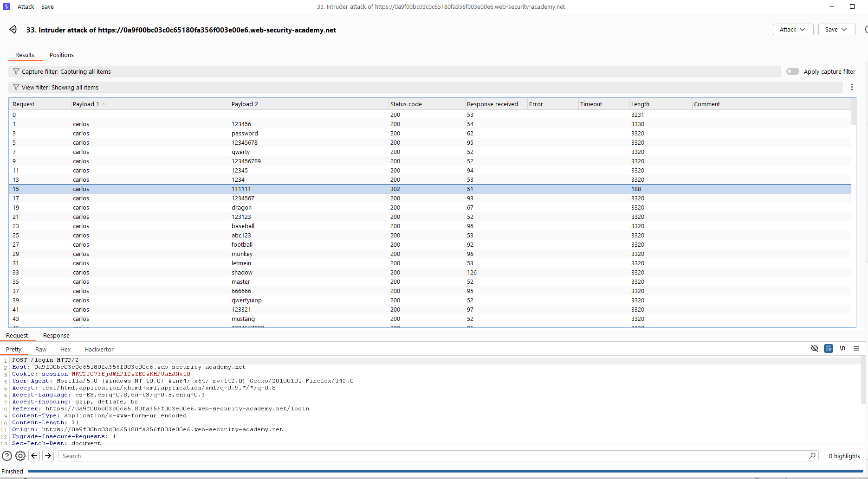
Task: Click the Finished status text
Action: 13,471
